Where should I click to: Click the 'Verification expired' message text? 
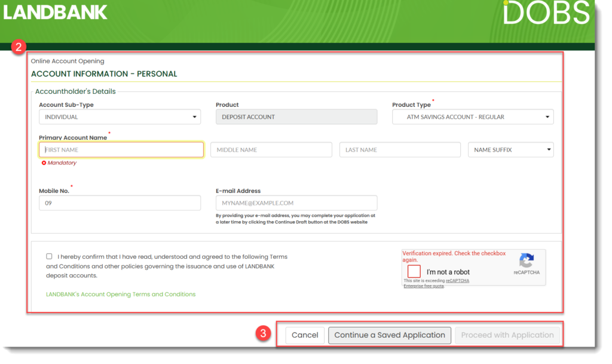click(x=454, y=256)
